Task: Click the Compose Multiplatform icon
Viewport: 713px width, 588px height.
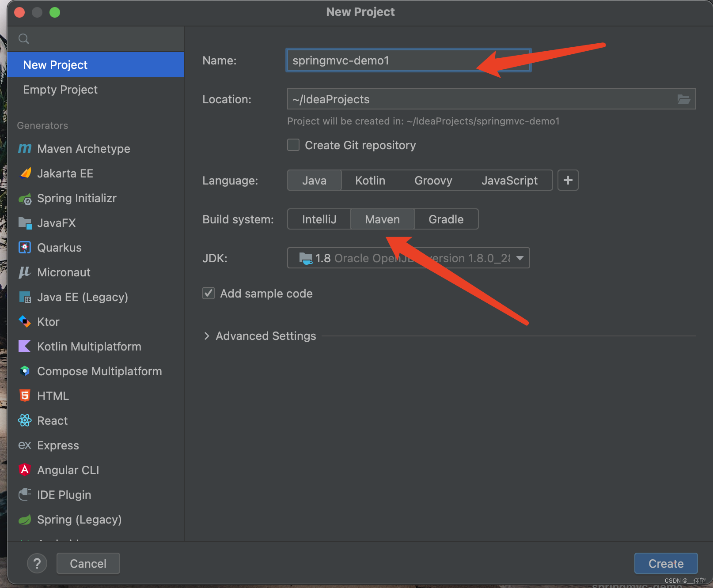Action: click(25, 371)
